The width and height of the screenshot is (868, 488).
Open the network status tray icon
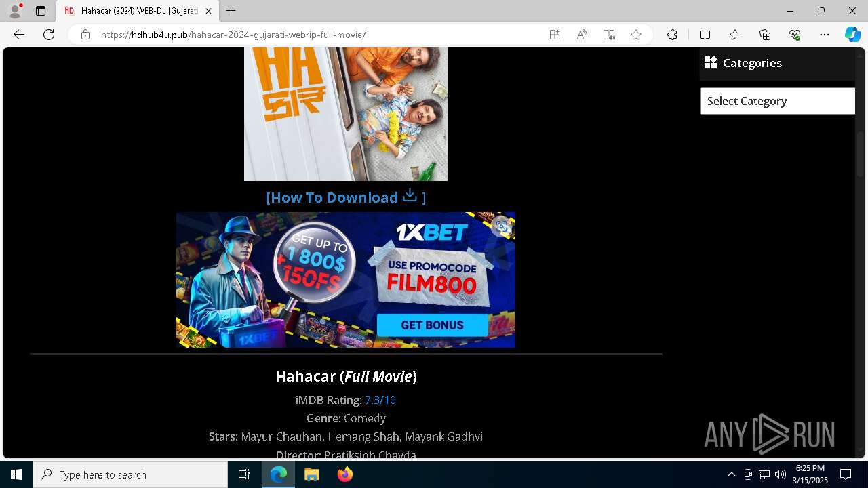[x=764, y=474]
